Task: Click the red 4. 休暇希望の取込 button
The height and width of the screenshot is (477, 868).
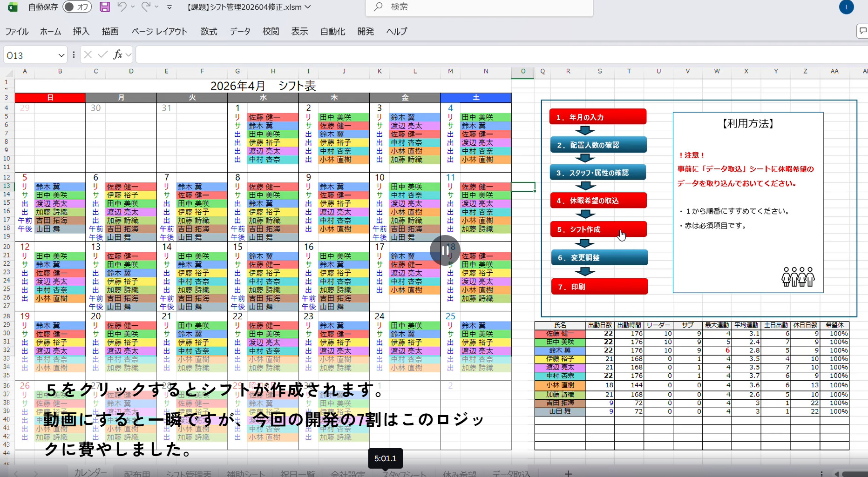Action: (598, 201)
